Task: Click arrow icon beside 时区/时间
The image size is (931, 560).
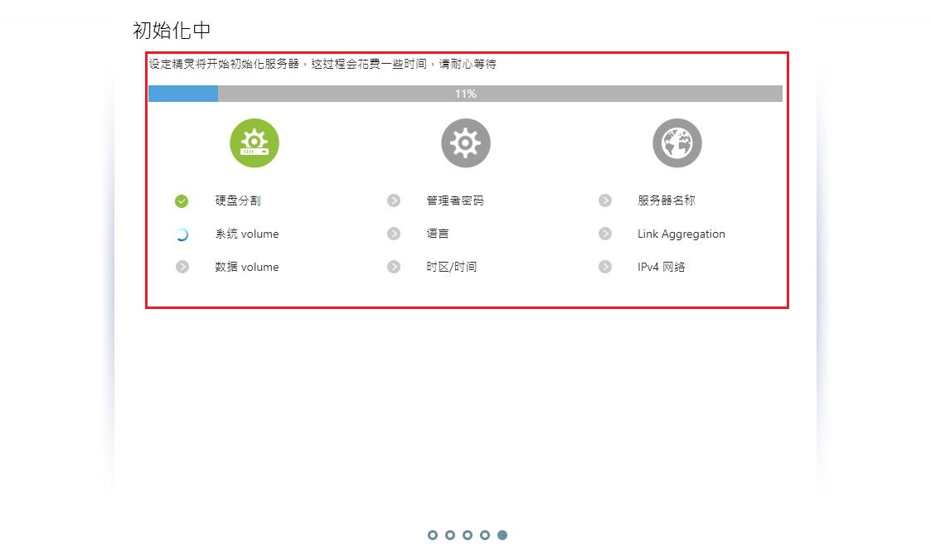Action: tap(393, 267)
